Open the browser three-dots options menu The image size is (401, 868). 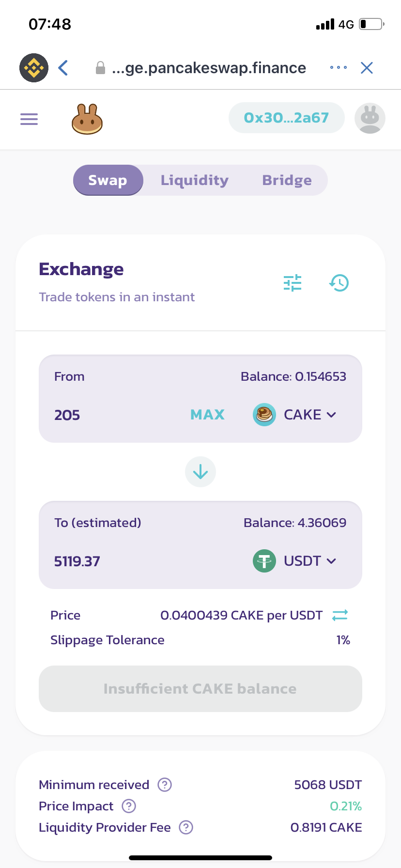click(x=338, y=68)
